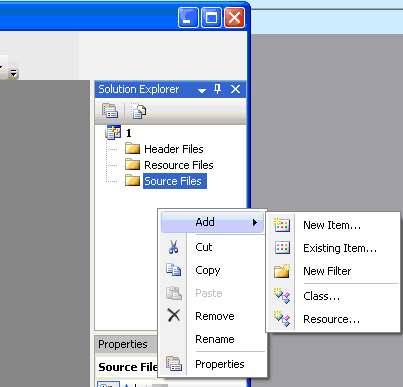The height and width of the screenshot is (387, 403).
Task: Minimize the application window
Action: (x=188, y=18)
